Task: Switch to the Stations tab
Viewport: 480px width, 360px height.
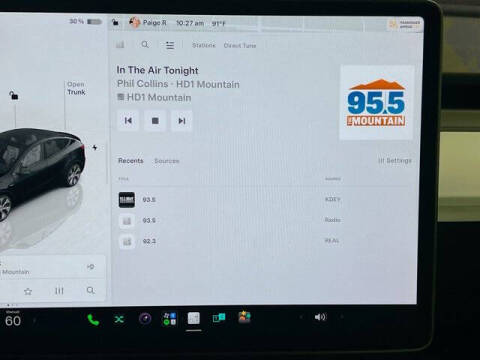Action: coord(204,45)
